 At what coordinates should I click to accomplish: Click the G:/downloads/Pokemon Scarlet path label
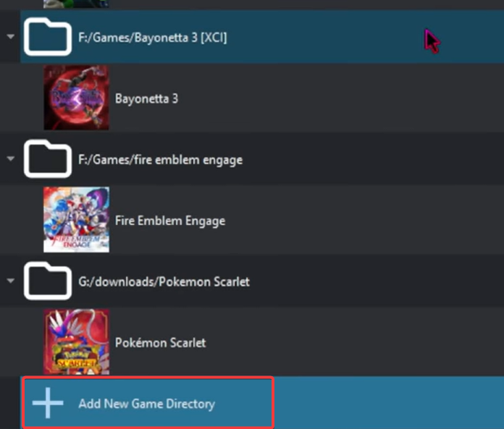tap(164, 281)
